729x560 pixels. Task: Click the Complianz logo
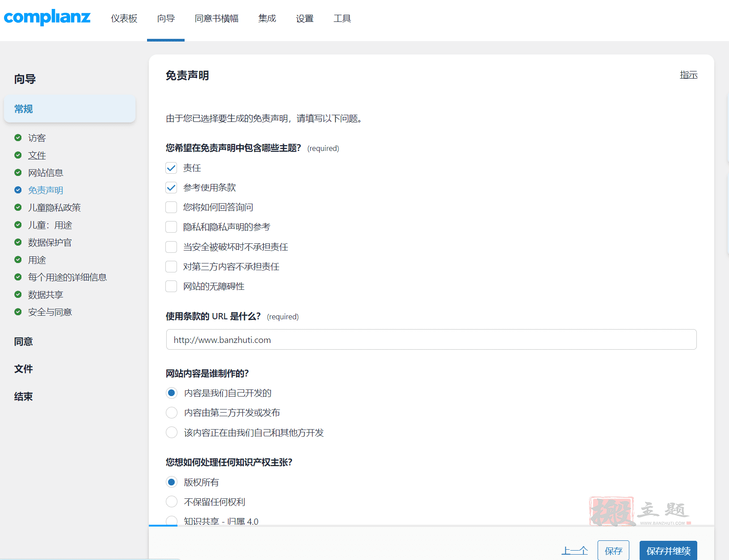pos(47,17)
